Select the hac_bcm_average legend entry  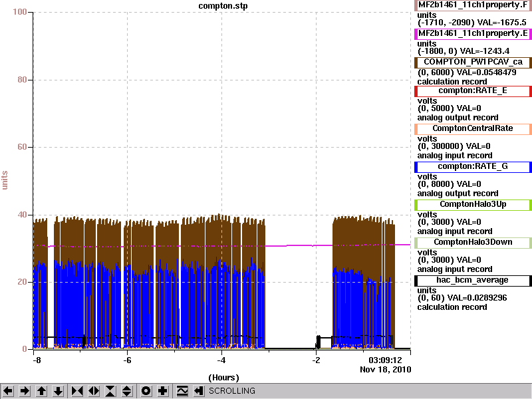(473, 281)
